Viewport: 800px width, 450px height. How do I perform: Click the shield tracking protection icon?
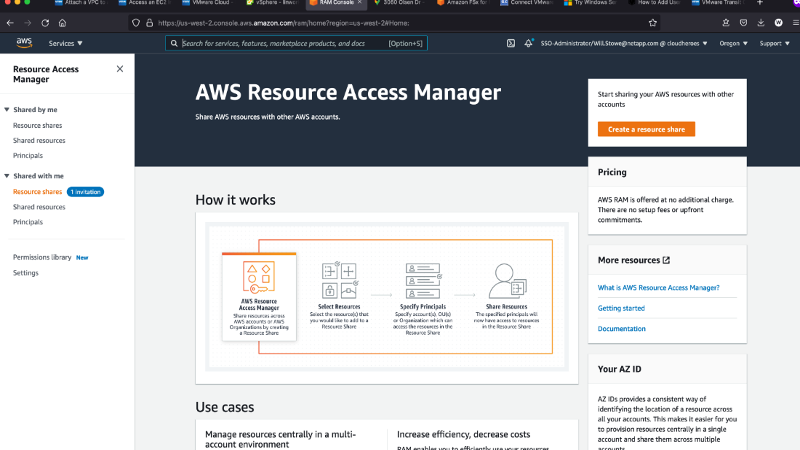point(136,23)
